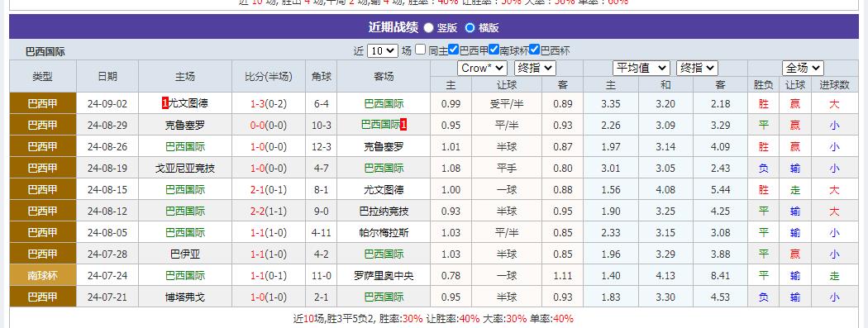Screen dimensions: 868x328
Task: Click the 巴西甲 cell on 24-09-02 row
Action: (43, 103)
